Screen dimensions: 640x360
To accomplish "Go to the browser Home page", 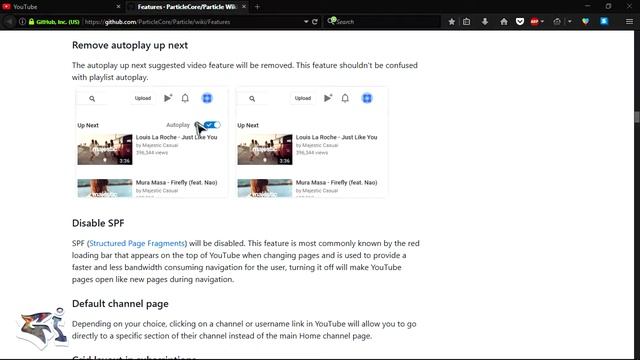I will (504, 22).
